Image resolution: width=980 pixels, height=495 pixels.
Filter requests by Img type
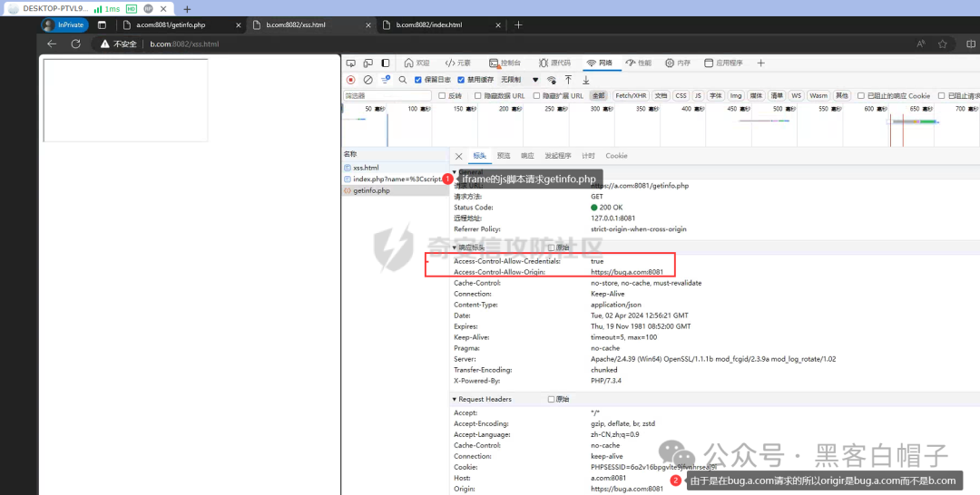tap(736, 96)
